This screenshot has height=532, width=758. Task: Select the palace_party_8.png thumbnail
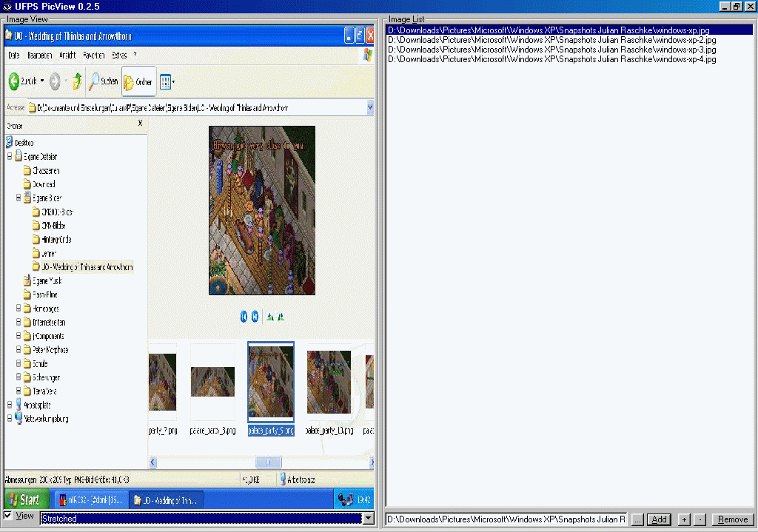pyautogui.click(x=212, y=382)
